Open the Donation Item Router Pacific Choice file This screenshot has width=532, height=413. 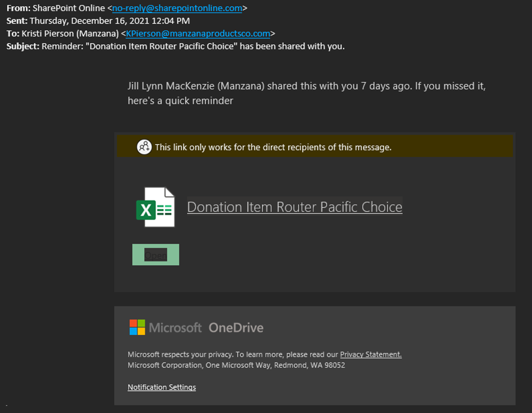click(x=294, y=207)
